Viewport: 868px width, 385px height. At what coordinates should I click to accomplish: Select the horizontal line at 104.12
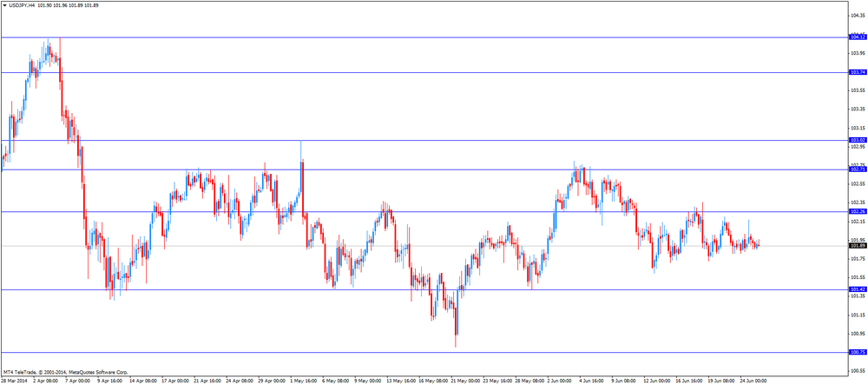[x=424, y=37]
